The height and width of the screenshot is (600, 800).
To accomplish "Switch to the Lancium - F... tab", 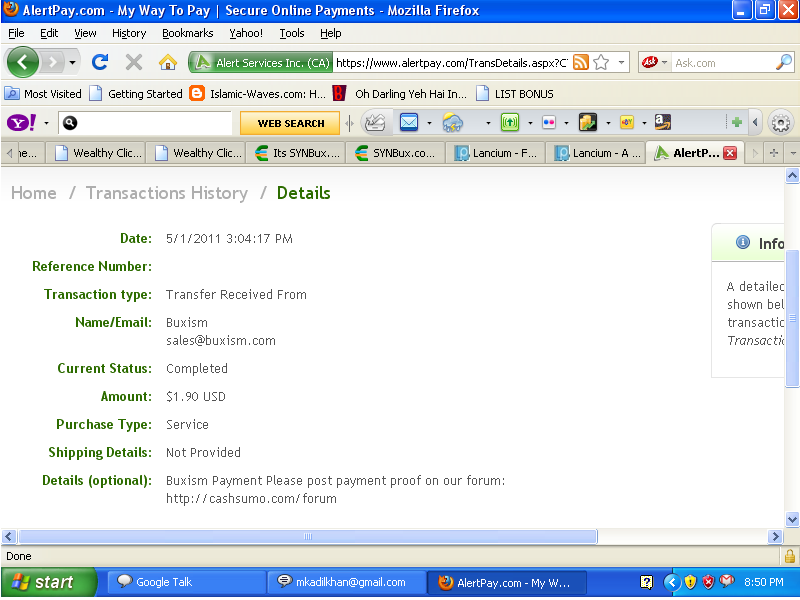I will point(496,153).
